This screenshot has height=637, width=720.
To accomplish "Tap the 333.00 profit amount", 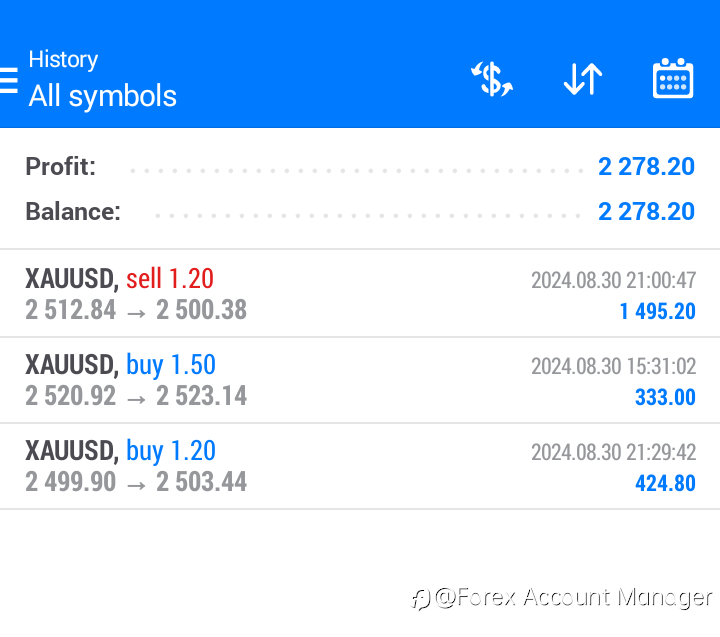I will tap(665, 398).
